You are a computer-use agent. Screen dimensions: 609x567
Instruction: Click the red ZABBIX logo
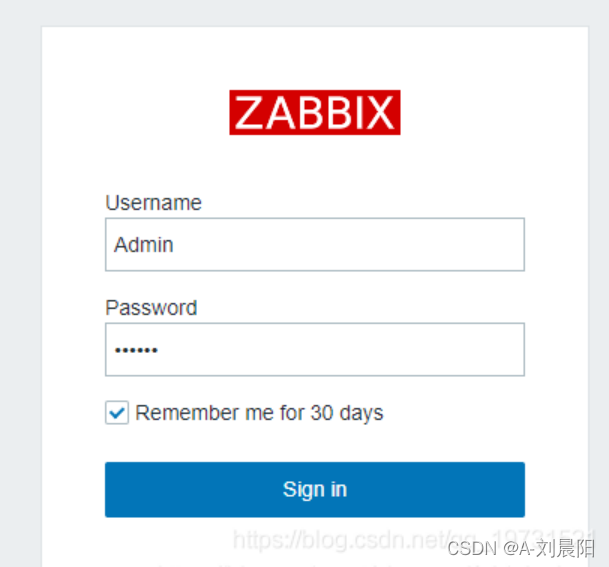[315, 113]
